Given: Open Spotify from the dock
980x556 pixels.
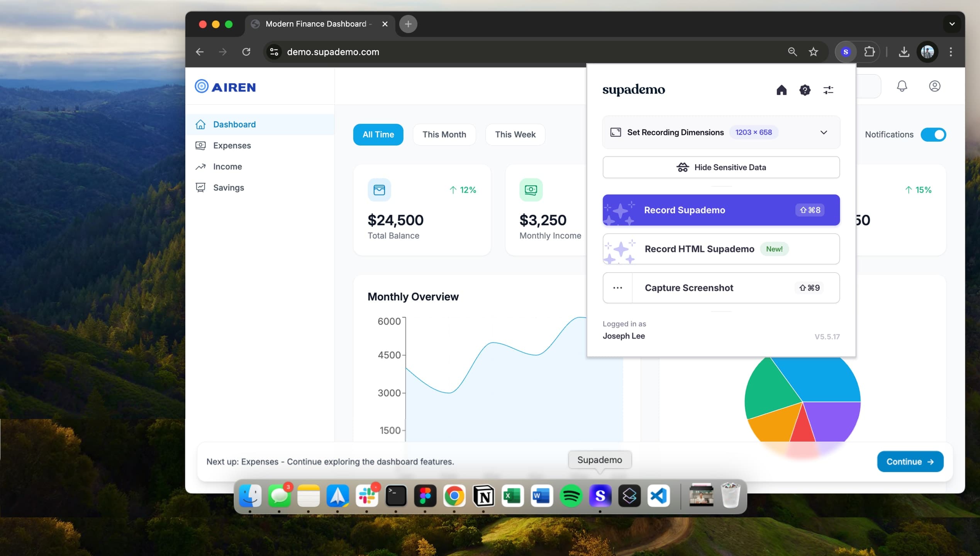Looking at the screenshot, I should pyautogui.click(x=571, y=496).
